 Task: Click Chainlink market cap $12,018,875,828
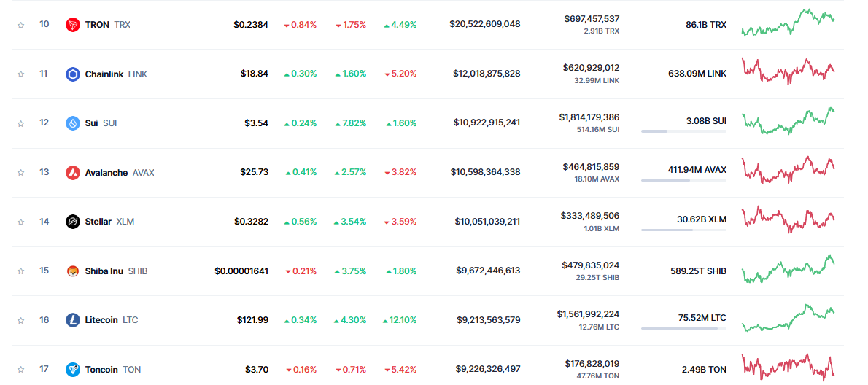[487, 74]
